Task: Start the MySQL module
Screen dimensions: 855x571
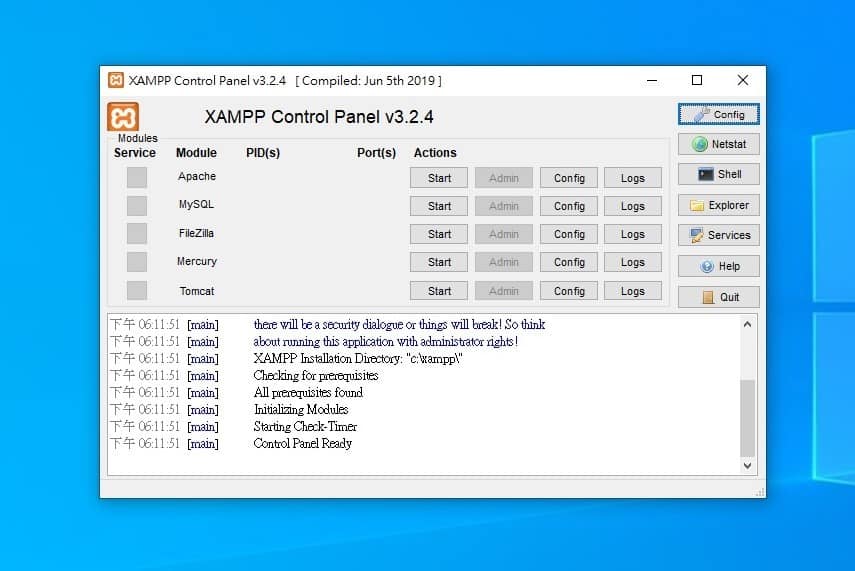Action: (x=439, y=206)
